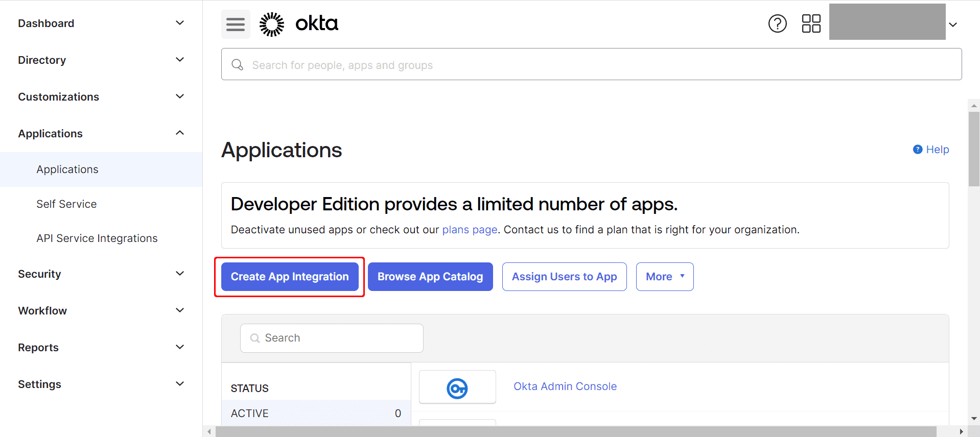Screen dimensions: 980x437
Task: Click the blue Help icon near Applications heading
Action: [x=918, y=150]
